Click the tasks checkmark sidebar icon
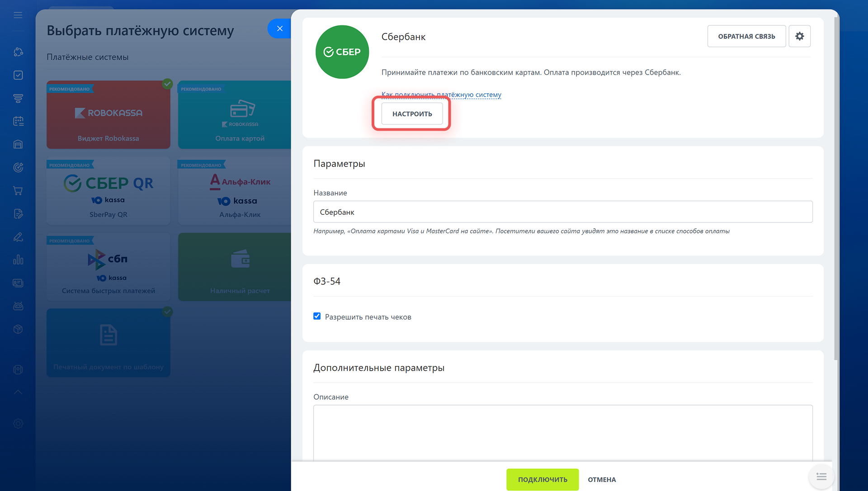The image size is (868, 491). coord(18,75)
